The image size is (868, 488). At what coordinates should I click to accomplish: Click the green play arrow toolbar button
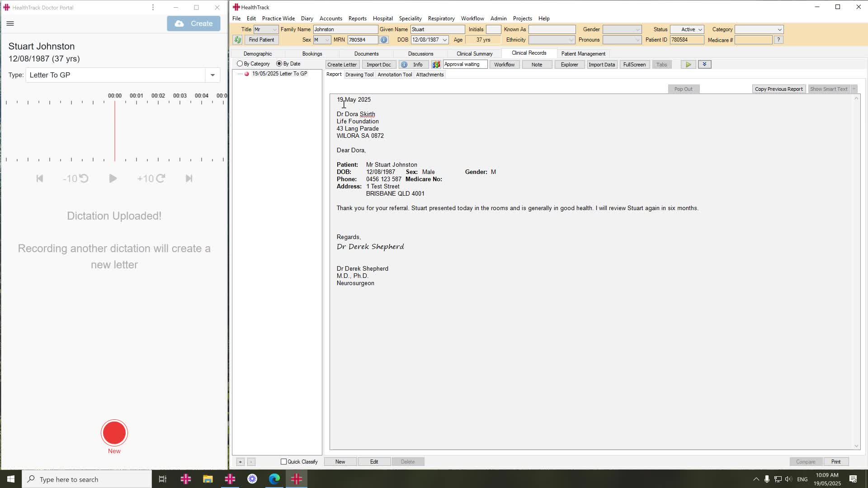pyautogui.click(x=688, y=65)
